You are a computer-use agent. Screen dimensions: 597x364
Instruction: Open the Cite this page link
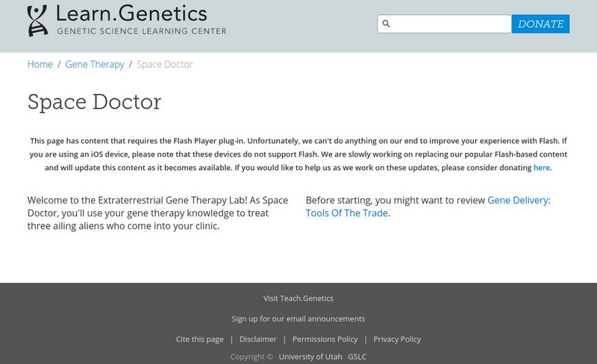pos(200,339)
